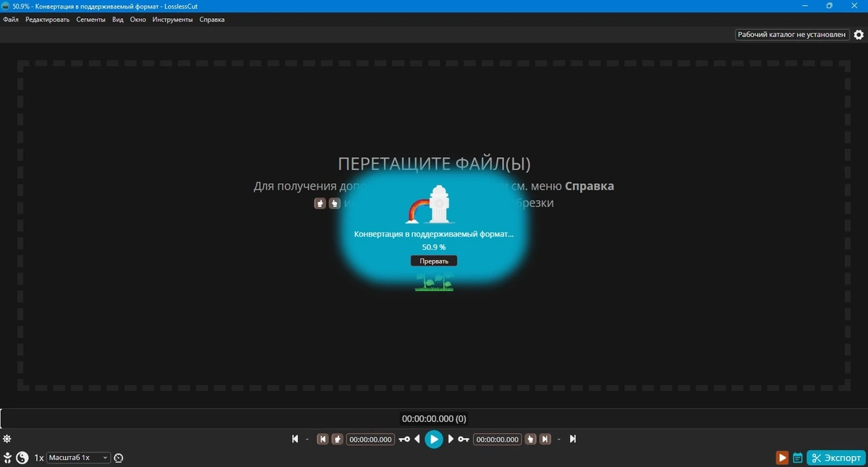
Task: Set segment start at current position
Action: pyautogui.click(x=337, y=439)
